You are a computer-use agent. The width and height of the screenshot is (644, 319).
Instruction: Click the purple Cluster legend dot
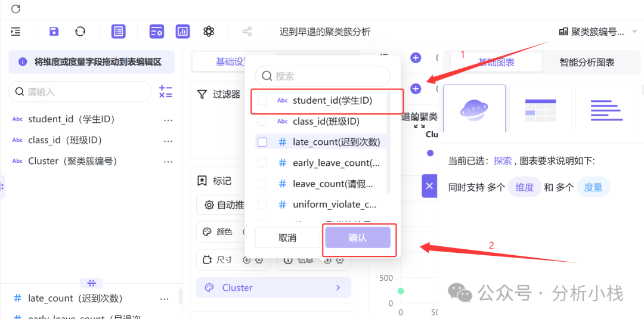(430, 153)
